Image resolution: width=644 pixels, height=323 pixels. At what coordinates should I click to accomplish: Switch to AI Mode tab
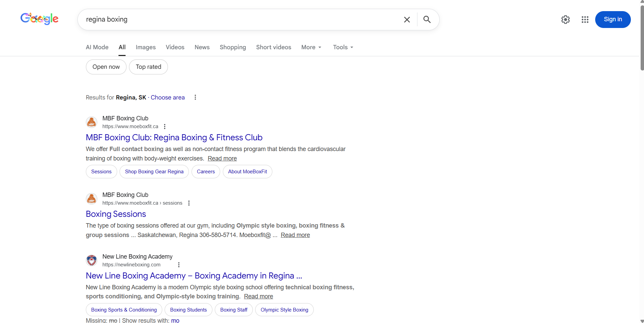tap(97, 47)
